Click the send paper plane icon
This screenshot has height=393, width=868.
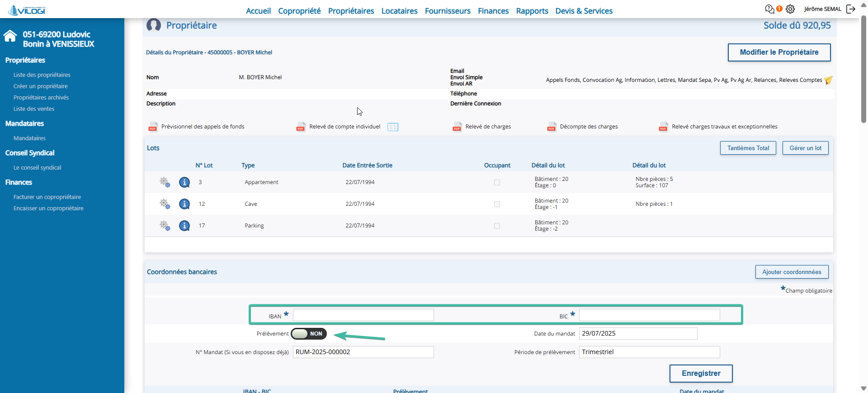(x=828, y=80)
